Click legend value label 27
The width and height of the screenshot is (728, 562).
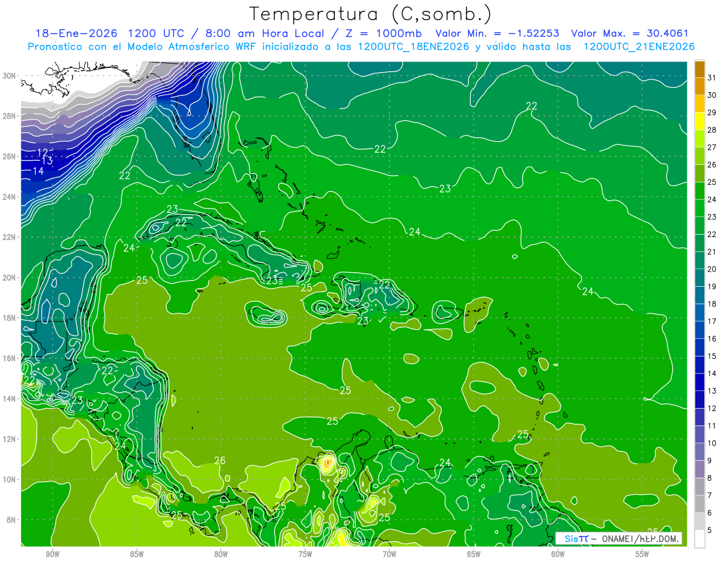[712, 147]
